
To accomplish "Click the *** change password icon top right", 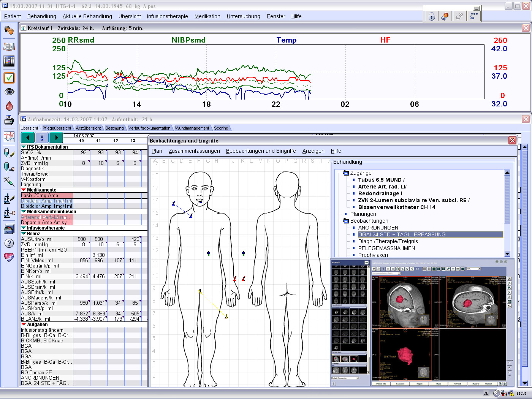I will pyautogui.click(x=474, y=16).
